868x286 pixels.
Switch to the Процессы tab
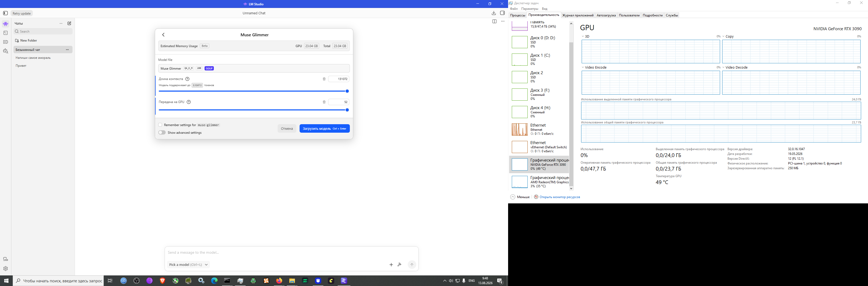518,15
